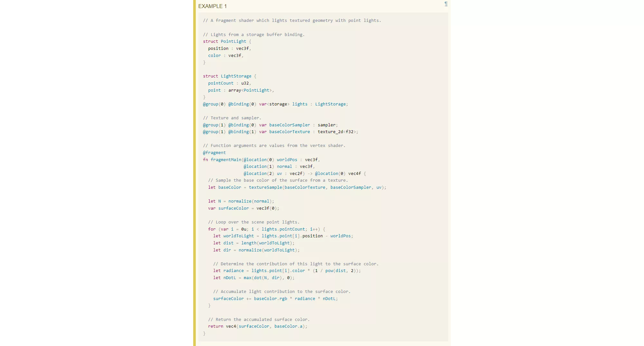This screenshot has width=644, height=346.
Task: Click the pointCount member inside struct LightStorage
Action: (221, 83)
